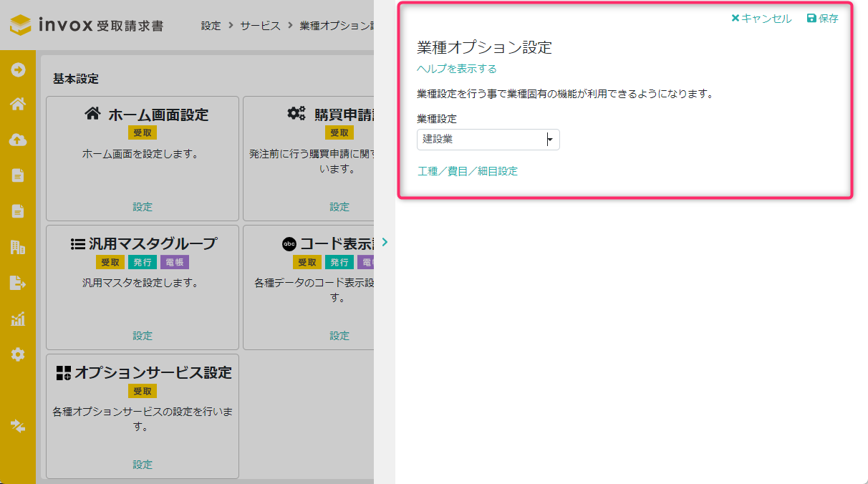This screenshot has height=484, width=868.
Task: Open the home screen via sidebar house icon
Action: 18,105
